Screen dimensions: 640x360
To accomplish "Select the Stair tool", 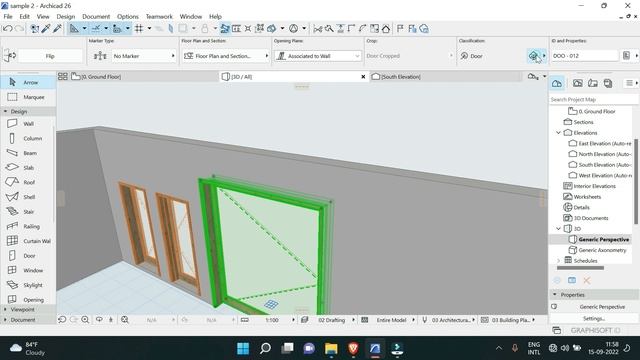I will point(28,212).
